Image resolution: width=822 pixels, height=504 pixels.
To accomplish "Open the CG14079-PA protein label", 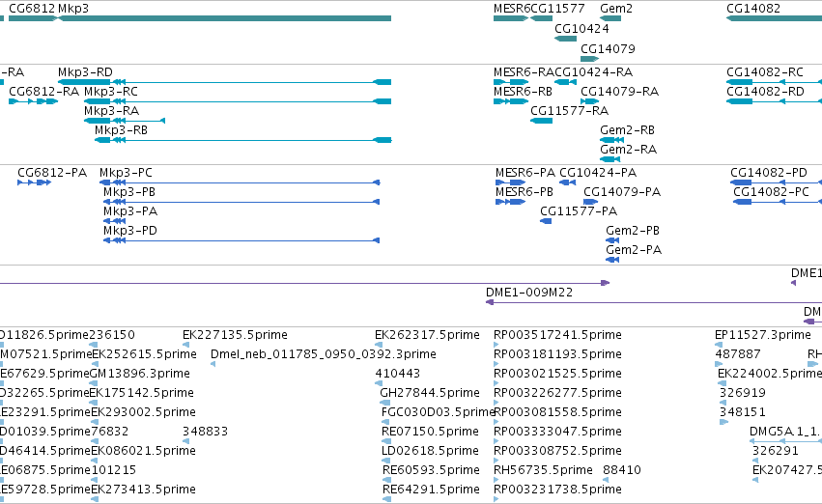I will coord(622,192).
